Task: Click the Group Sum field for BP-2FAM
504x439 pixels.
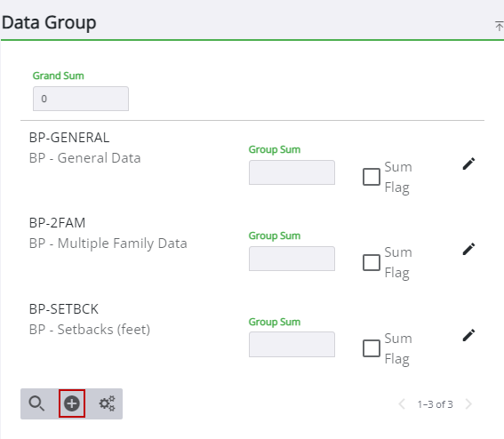Action: pyautogui.click(x=292, y=259)
